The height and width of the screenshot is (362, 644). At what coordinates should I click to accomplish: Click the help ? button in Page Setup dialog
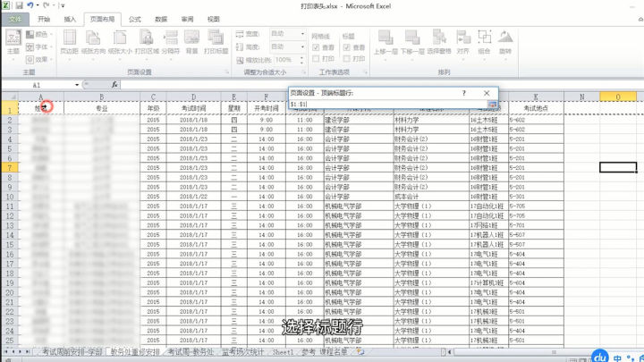click(x=463, y=93)
